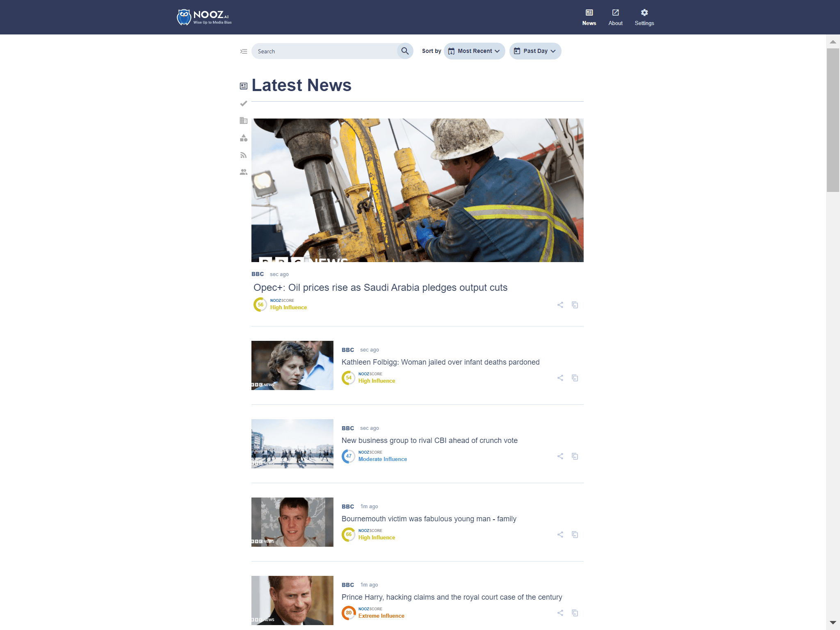Select the shapes categories sidebar icon
The height and width of the screenshot is (630, 840).
click(244, 138)
